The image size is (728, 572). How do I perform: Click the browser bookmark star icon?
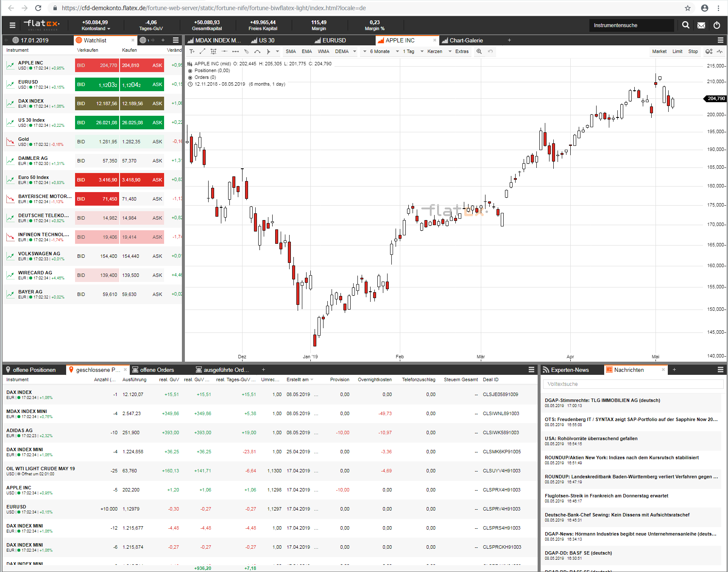[688, 8]
